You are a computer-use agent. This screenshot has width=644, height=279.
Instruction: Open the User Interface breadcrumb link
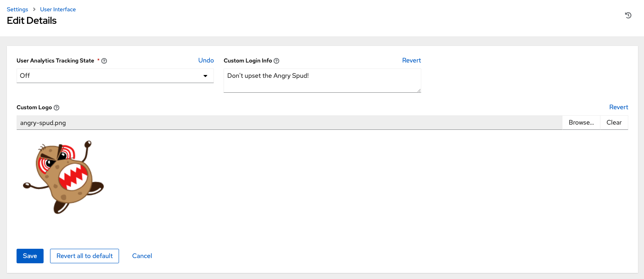point(58,9)
